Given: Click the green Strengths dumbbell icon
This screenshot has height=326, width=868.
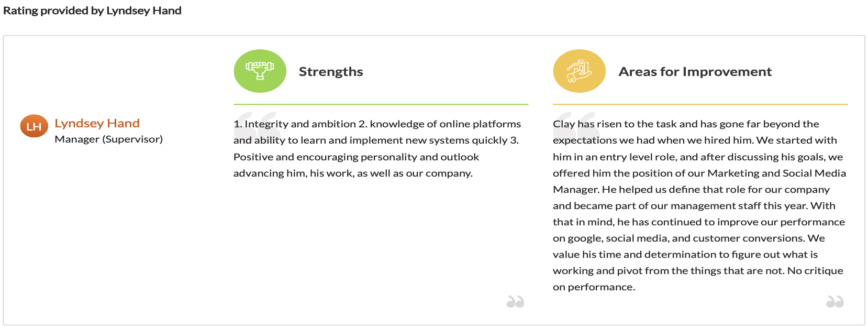Looking at the screenshot, I should [x=260, y=71].
